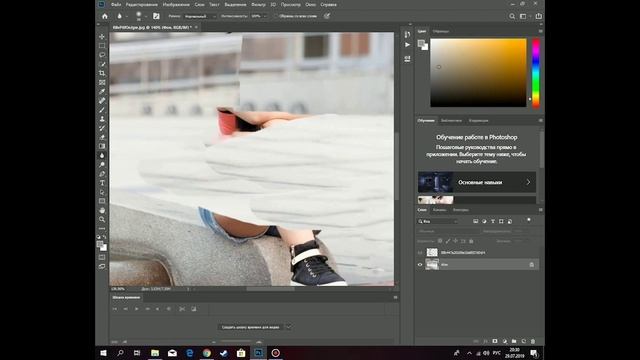Open layer blending mode dropdown in Layers
Image resolution: width=640 pixels, height=360 pixels.
pos(448,231)
